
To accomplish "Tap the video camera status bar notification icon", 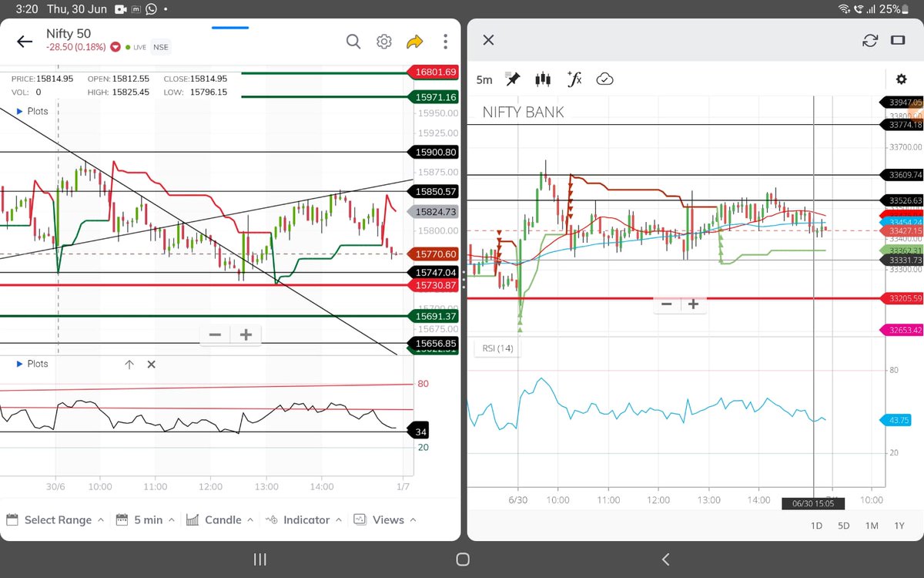I will click(121, 9).
